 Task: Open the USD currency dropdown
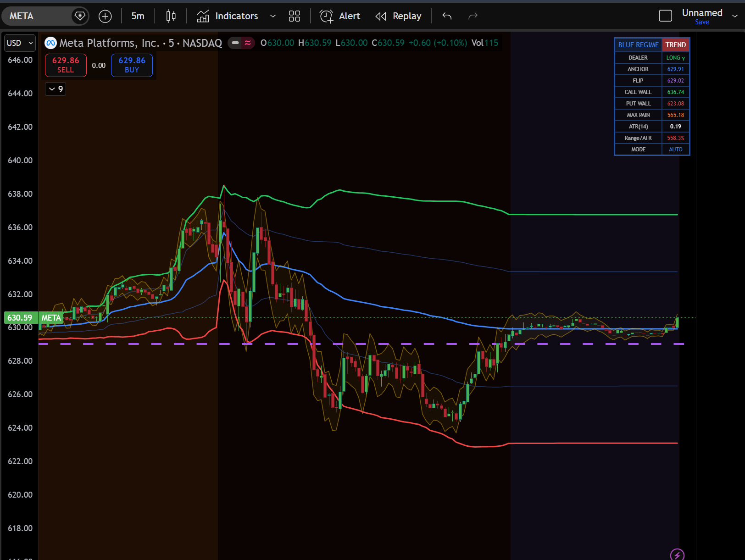tap(20, 43)
